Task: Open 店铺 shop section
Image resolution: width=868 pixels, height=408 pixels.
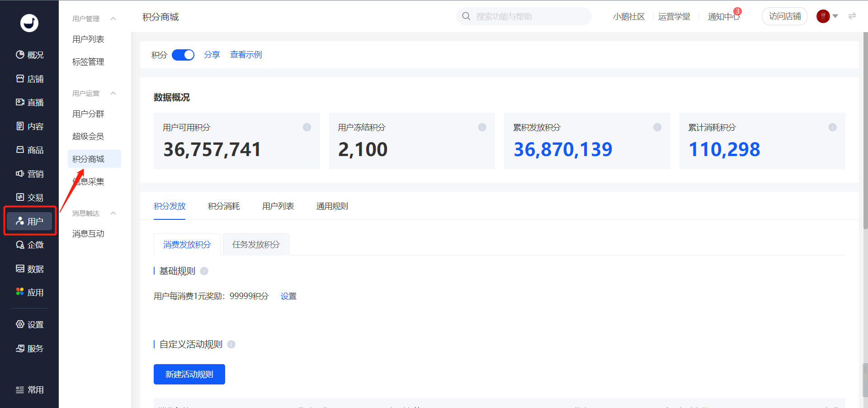Action: click(x=29, y=79)
